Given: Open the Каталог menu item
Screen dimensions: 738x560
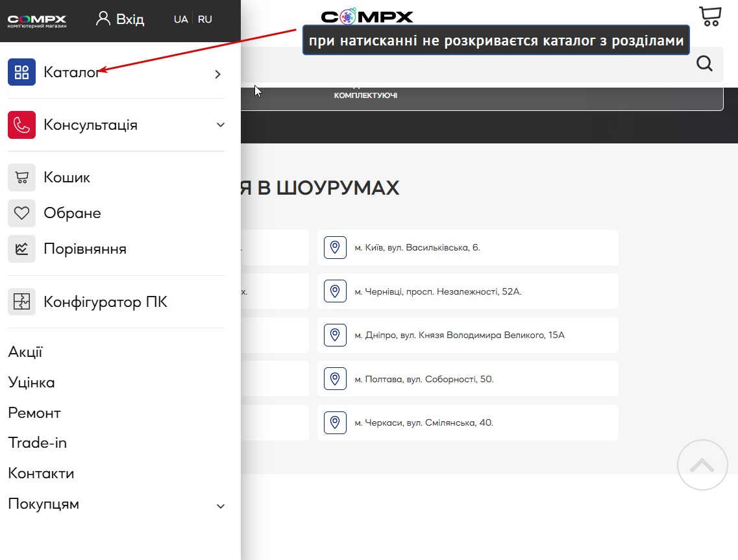Looking at the screenshot, I should click(x=71, y=72).
